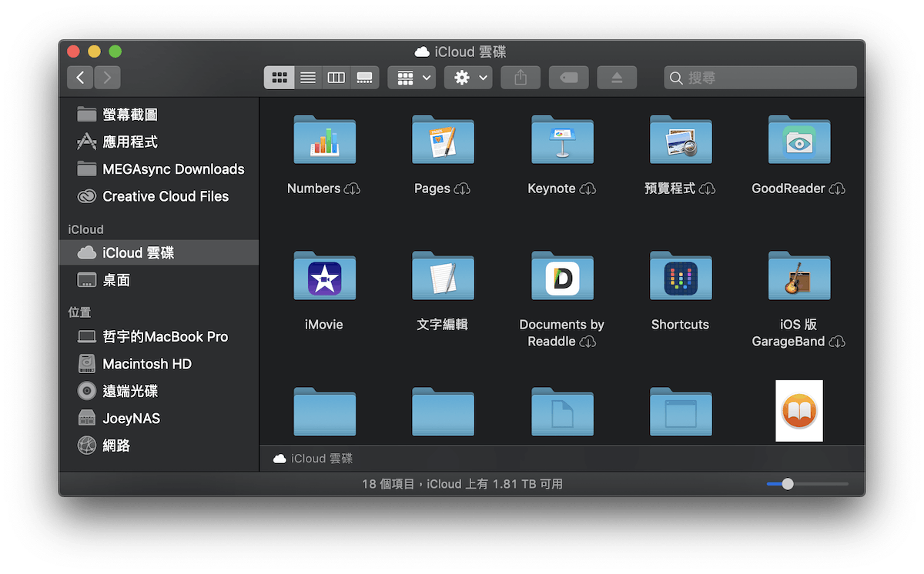Select 網路 in the sidebar
This screenshot has height=574, width=924.
(159, 446)
